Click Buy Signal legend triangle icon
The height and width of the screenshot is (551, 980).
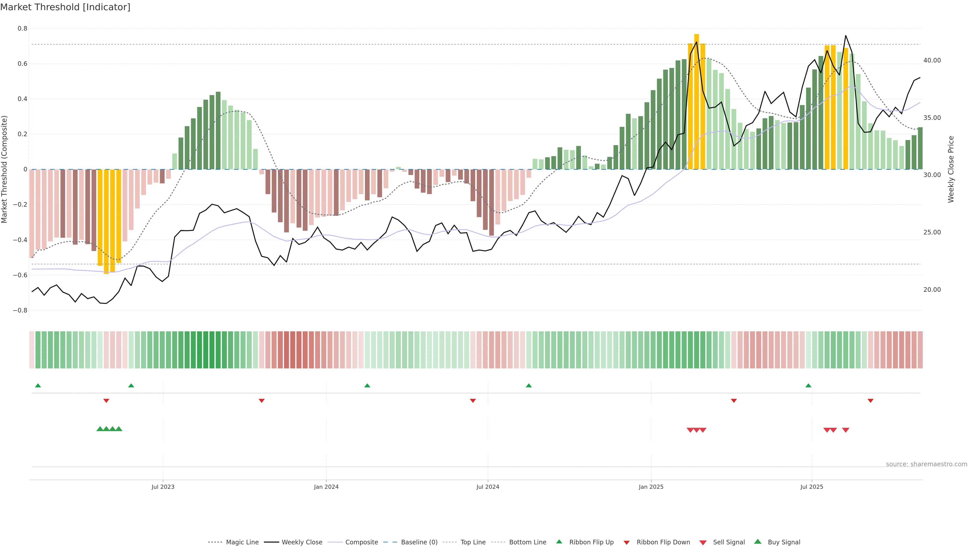point(757,542)
